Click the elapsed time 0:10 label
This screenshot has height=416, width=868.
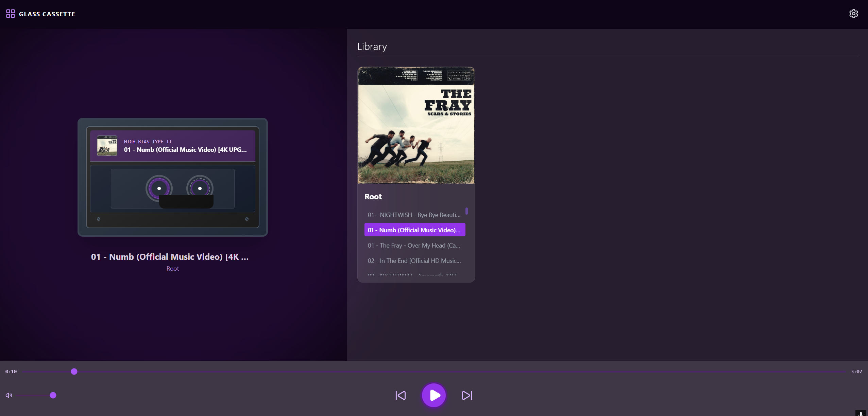click(x=11, y=372)
